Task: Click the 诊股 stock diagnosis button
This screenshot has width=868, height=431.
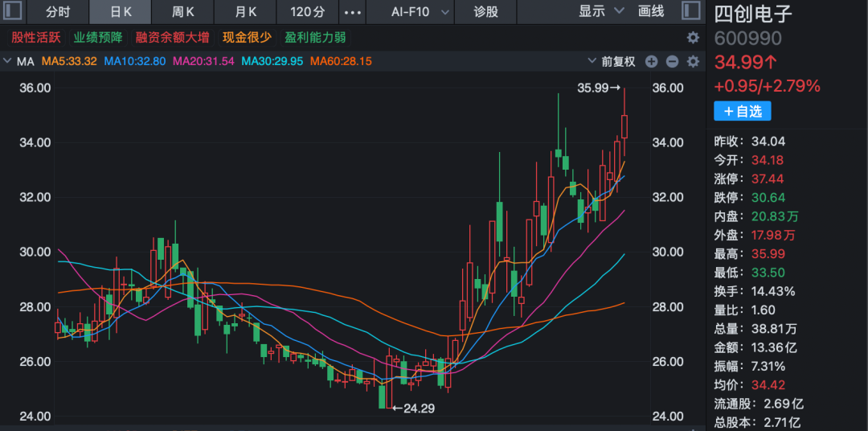Action: 485,12
